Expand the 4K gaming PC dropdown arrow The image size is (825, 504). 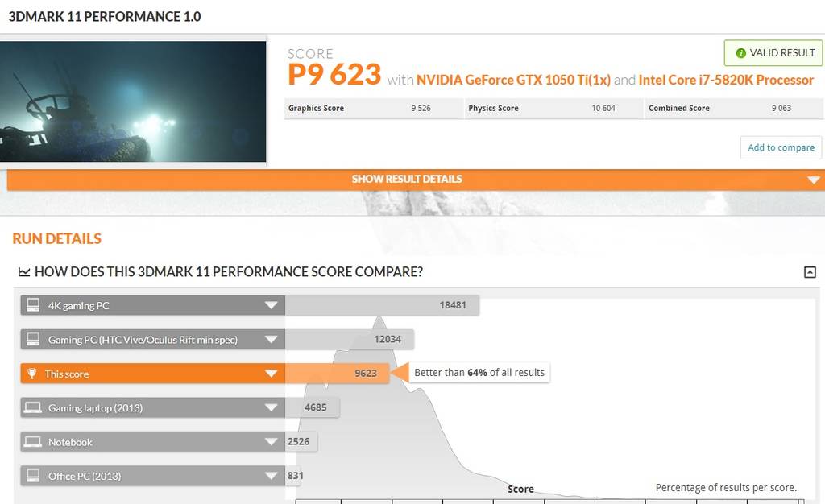[x=271, y=305]
